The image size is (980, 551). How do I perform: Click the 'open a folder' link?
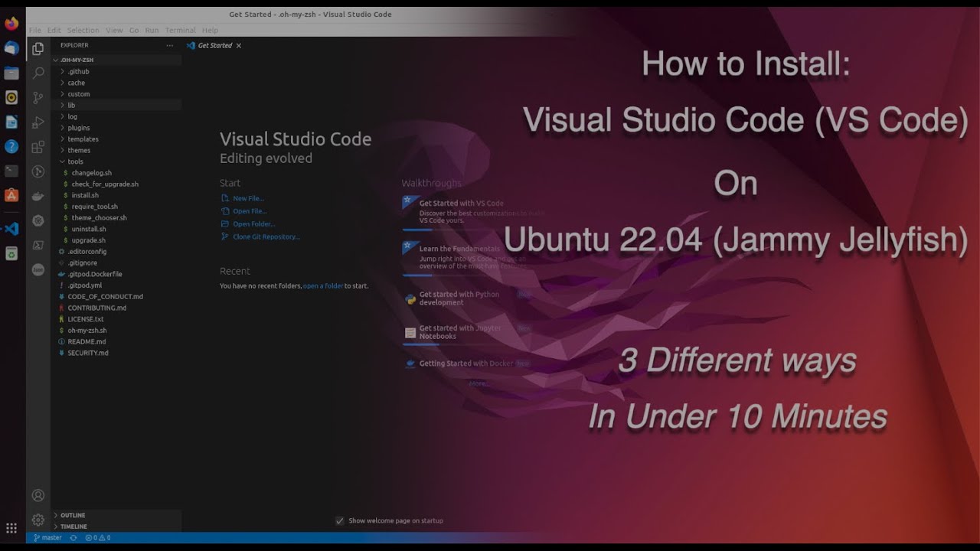[323, 285]
